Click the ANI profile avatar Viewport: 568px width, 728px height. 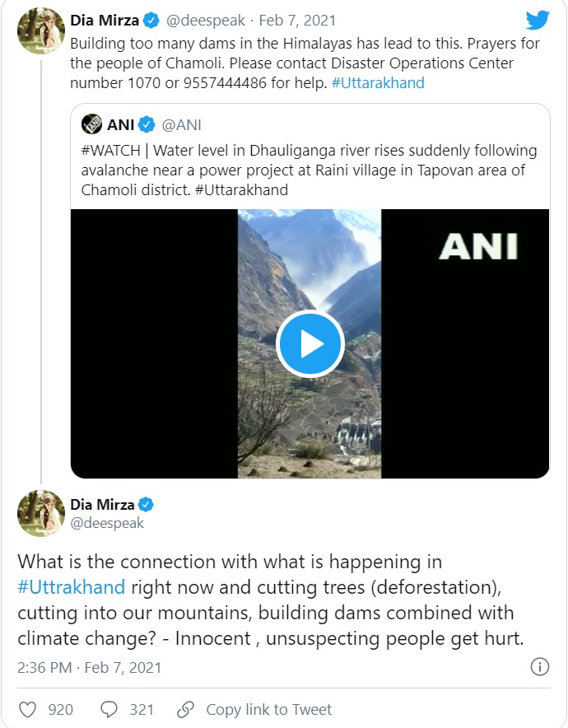click(x=91, y=125)
